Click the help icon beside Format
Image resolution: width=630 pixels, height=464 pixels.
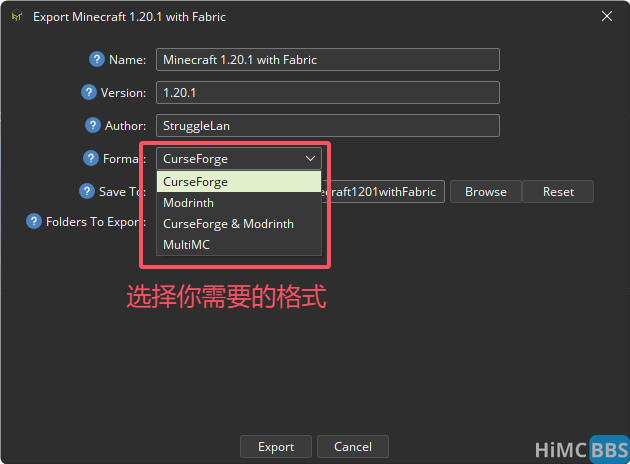coord(91,158)
